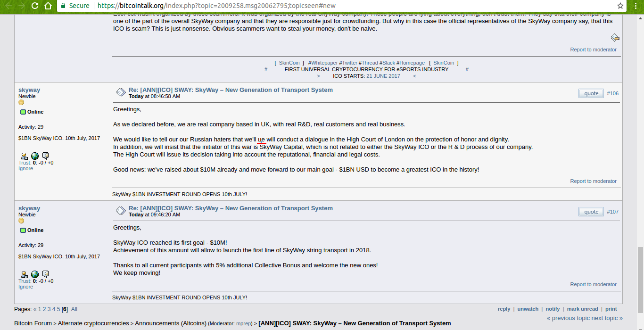Open the #106 post permalink
Viewport: 644px width, 330px height.
[x=613, y=93]
